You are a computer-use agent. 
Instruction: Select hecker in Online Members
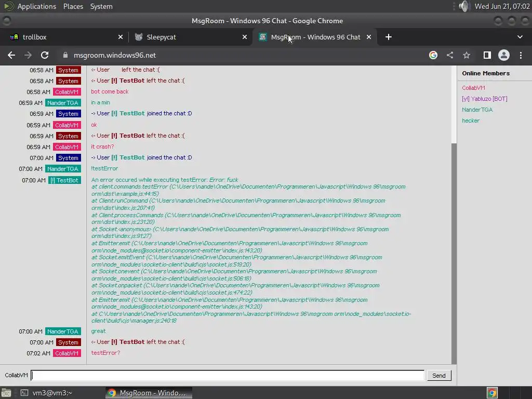point(471,121)
